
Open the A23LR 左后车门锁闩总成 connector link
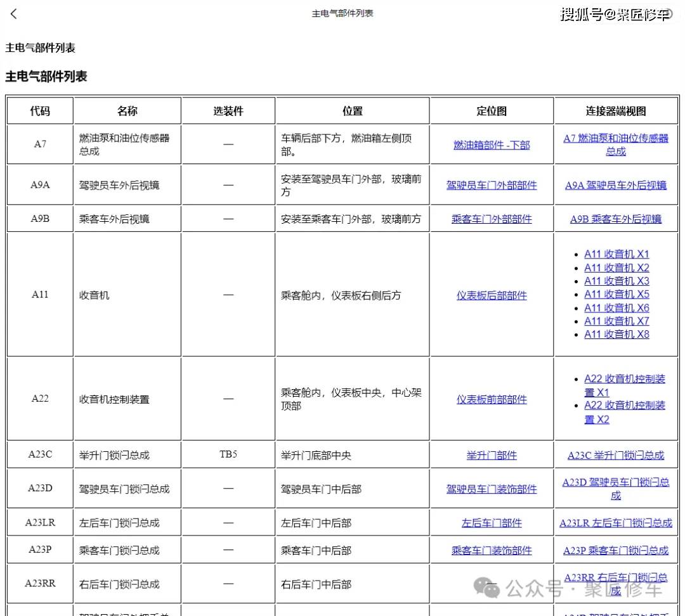click(x=615, y=523)
